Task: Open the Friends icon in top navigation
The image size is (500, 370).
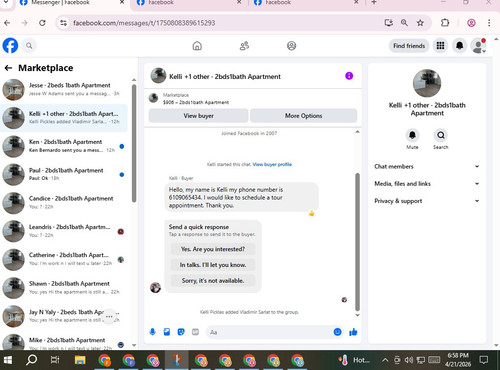Action: [x=244, y=46]
